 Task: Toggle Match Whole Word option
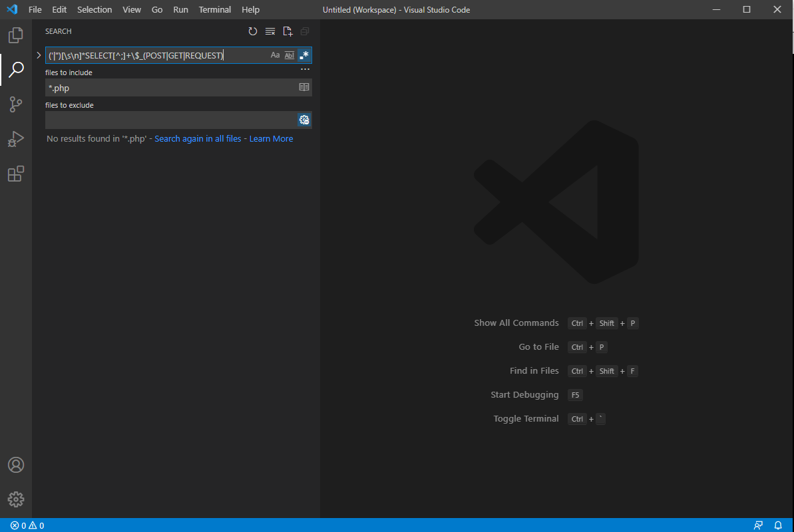pos(290,55)
